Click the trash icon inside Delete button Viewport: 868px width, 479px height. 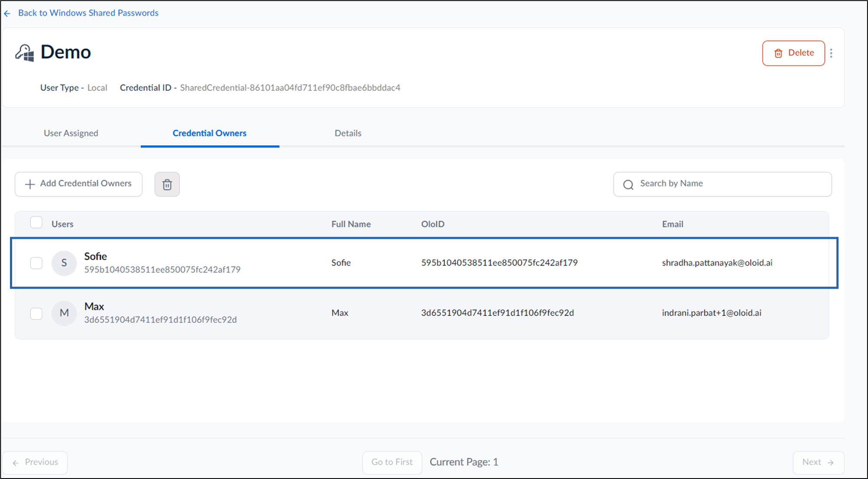(x=778, y=53)
